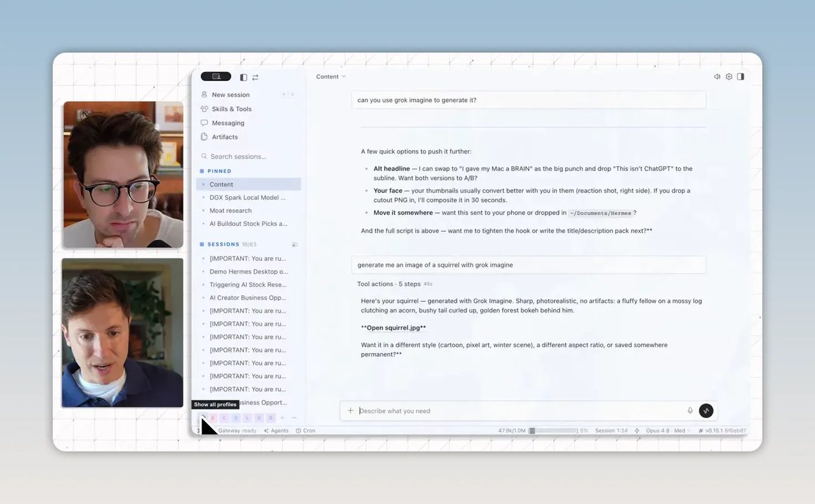Toggle the right side panel icon
The image size is (815, 504).
click(741, 76)
